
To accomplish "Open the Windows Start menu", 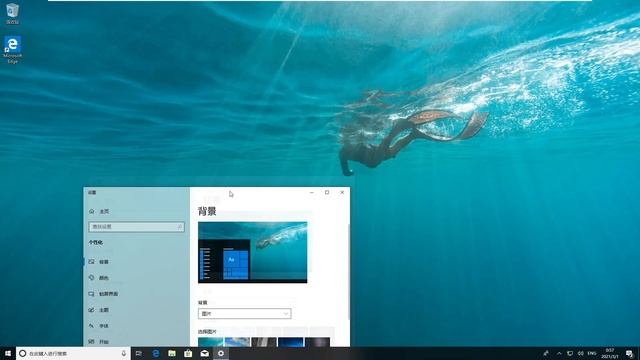I will tap(8, 353).
